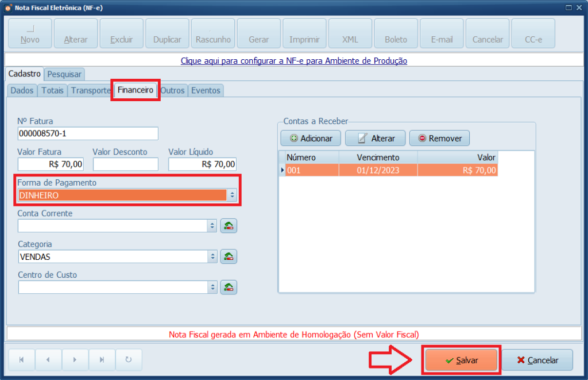Open the Conta Corrente dropdown

[x=212, y=226]
